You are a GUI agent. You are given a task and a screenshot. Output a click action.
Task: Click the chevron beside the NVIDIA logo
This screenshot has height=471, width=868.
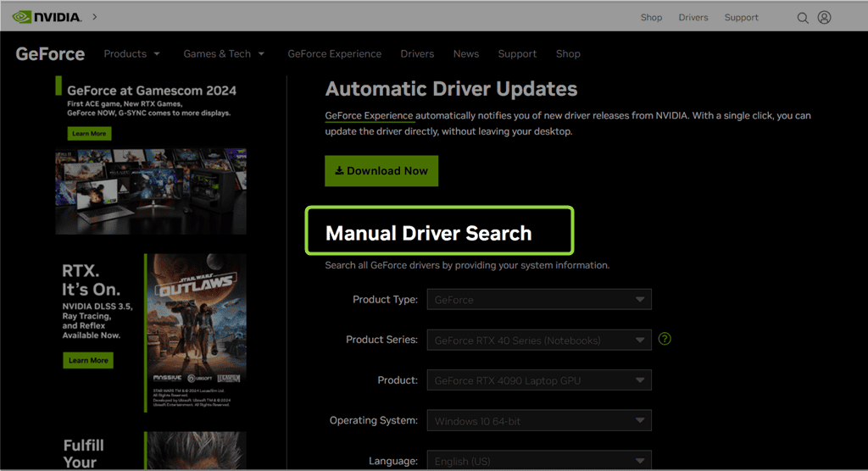tap(94, 17)
